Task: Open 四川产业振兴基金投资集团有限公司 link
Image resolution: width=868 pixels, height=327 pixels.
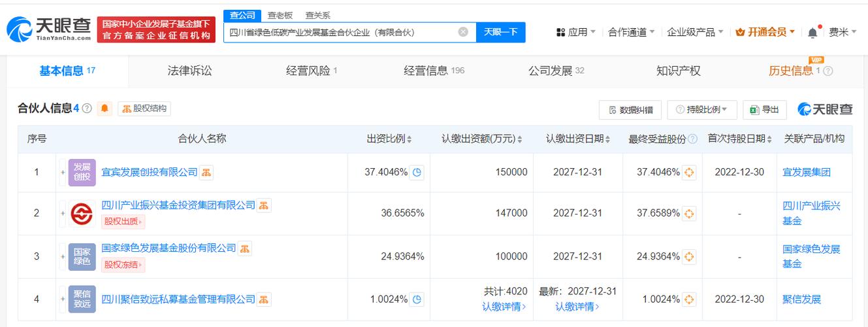Action: 178,205
